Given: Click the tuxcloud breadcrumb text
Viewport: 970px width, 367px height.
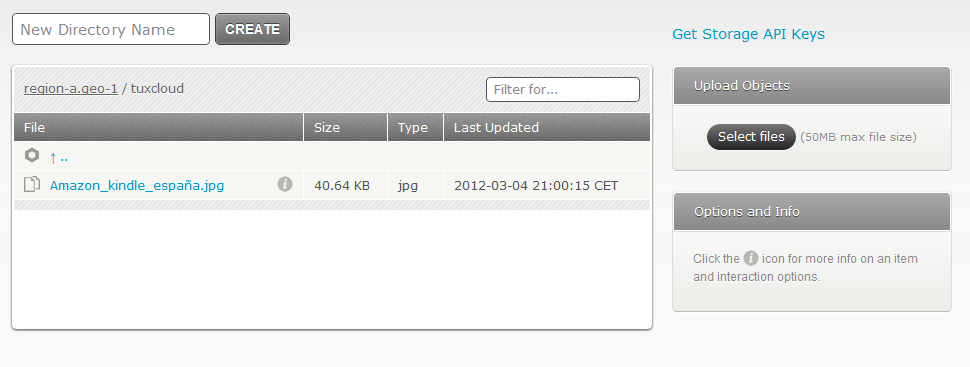Looking at the screenshot, I should 157,89.
